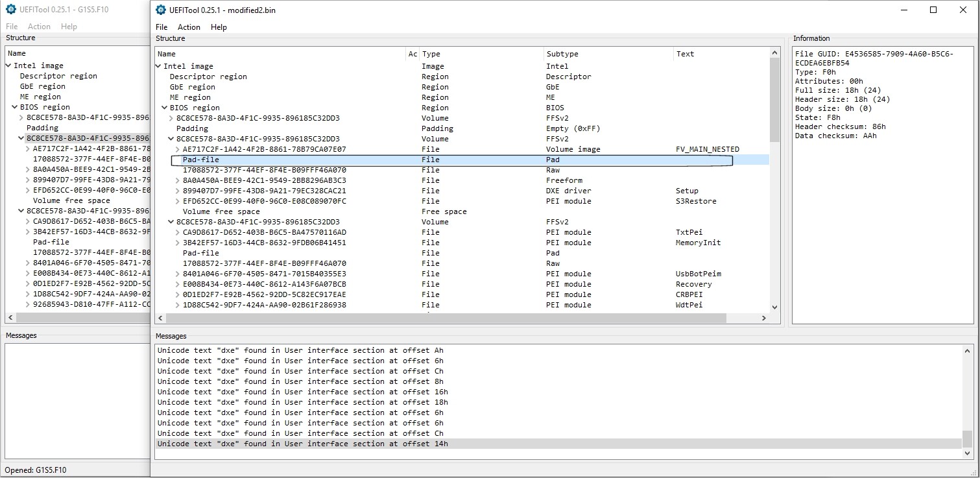Click scroll-down arrow of structure tree

click(x=774, y=307)
